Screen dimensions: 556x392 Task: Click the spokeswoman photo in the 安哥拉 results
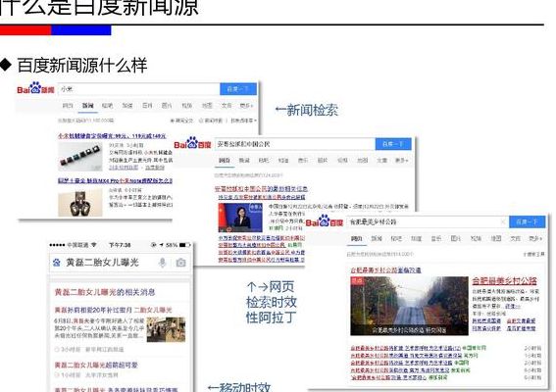(x=240, y=217)
